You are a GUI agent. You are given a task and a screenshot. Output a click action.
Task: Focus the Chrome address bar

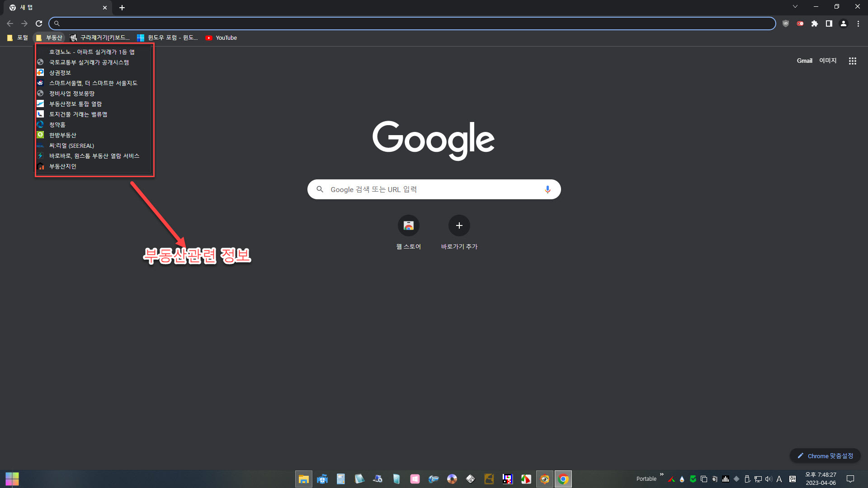(412, 23)
